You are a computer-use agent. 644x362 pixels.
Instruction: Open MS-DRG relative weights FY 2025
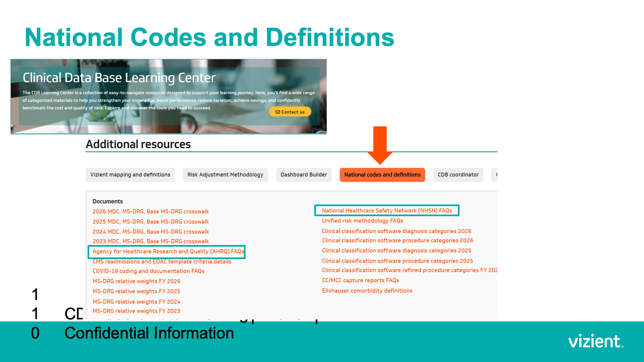(x=136, y=291)
